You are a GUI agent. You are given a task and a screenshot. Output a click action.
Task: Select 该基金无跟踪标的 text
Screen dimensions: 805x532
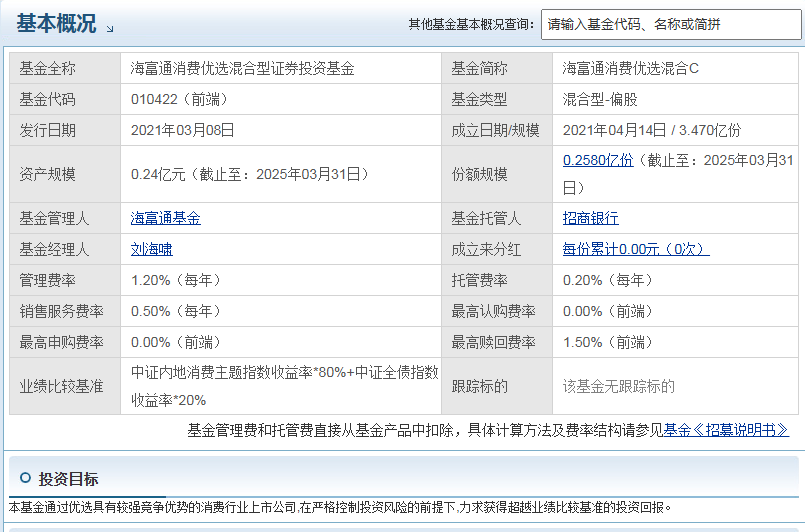[619, 386]
